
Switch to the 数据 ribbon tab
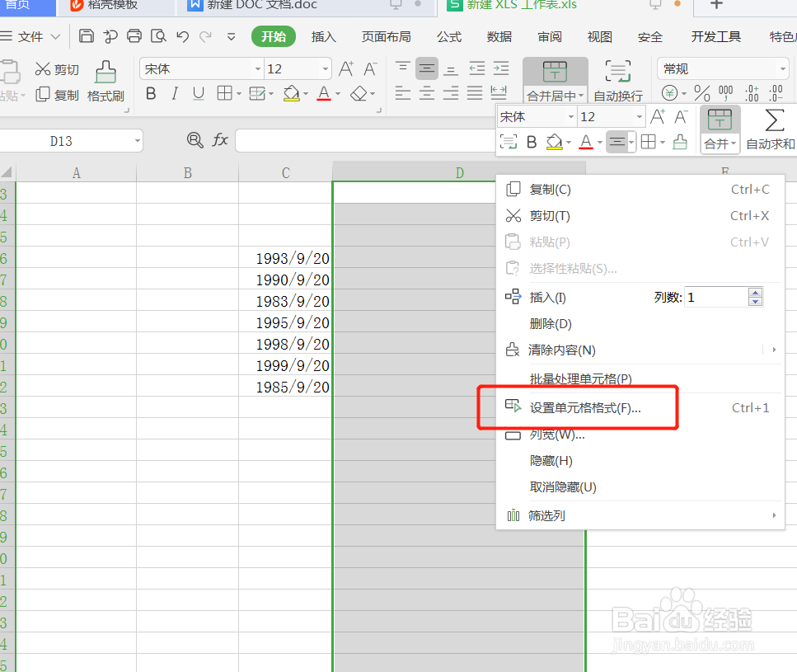tap(499, 36)
